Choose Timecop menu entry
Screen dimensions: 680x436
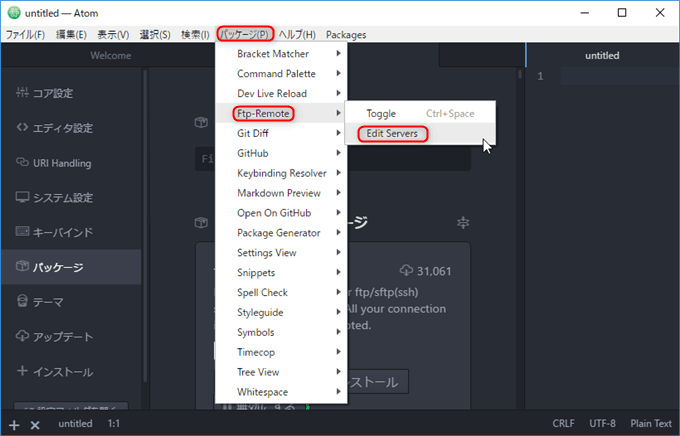(x=281, y=352)
